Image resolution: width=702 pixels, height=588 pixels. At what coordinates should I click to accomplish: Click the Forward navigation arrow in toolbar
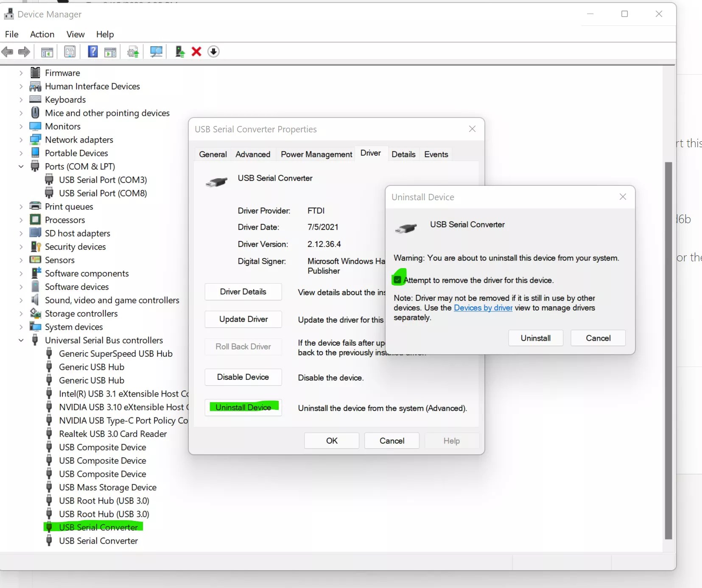24,52
